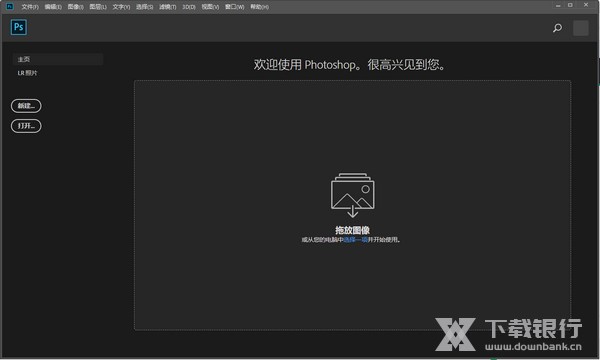This screenshot has width=600, height=360.
Task: Click the 打开... button
Action: 26,126
